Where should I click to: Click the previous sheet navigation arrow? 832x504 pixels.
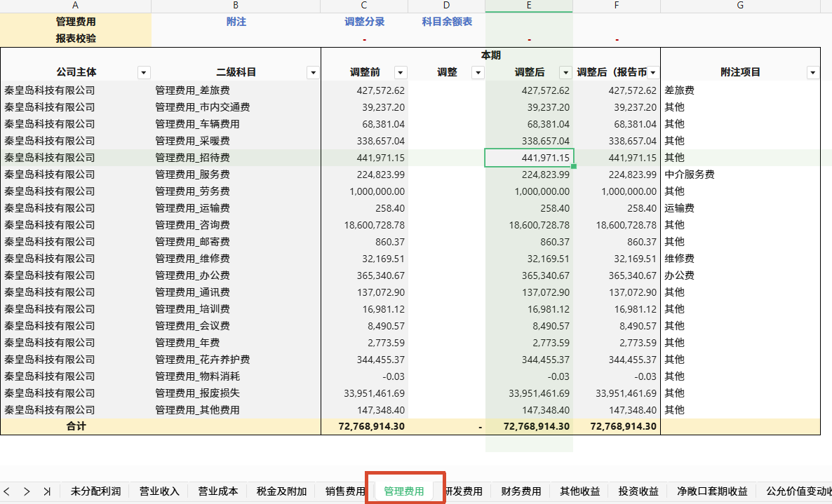coord(7,491)
